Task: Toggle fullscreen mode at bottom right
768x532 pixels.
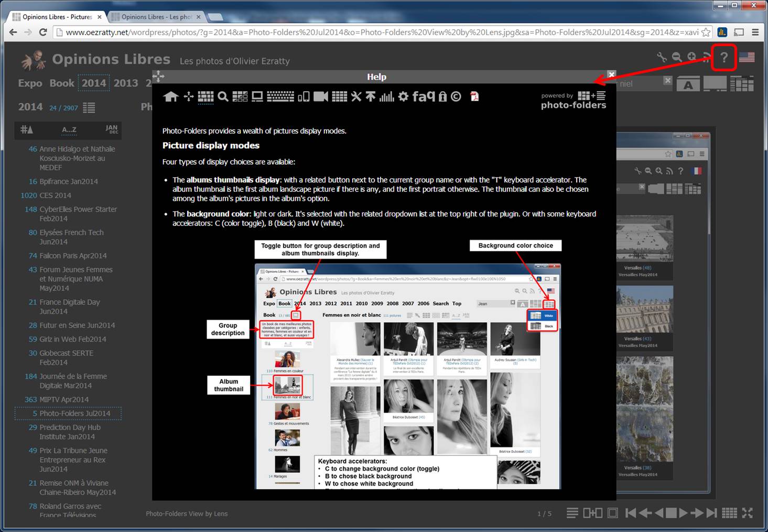Action: tap(748, 513)
